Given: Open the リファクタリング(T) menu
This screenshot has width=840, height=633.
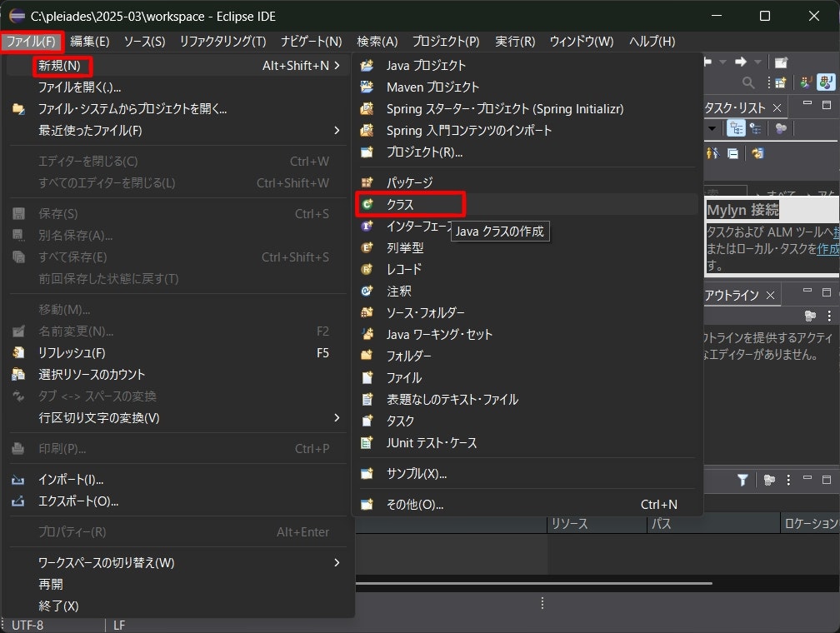Looking at the screenshot, I should [222, 42].
